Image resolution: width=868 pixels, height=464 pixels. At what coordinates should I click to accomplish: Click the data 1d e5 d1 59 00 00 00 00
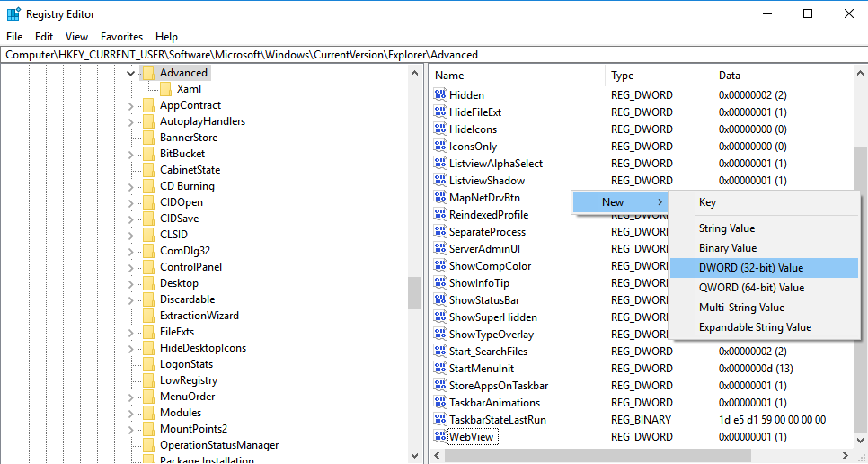pyautogui.click(x=772, y=420)
